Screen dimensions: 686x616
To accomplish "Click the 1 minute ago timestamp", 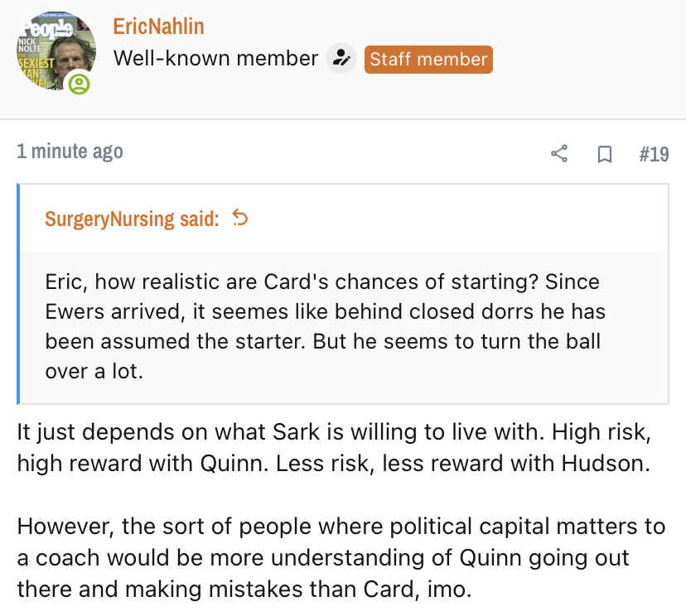I will point(70,152).
